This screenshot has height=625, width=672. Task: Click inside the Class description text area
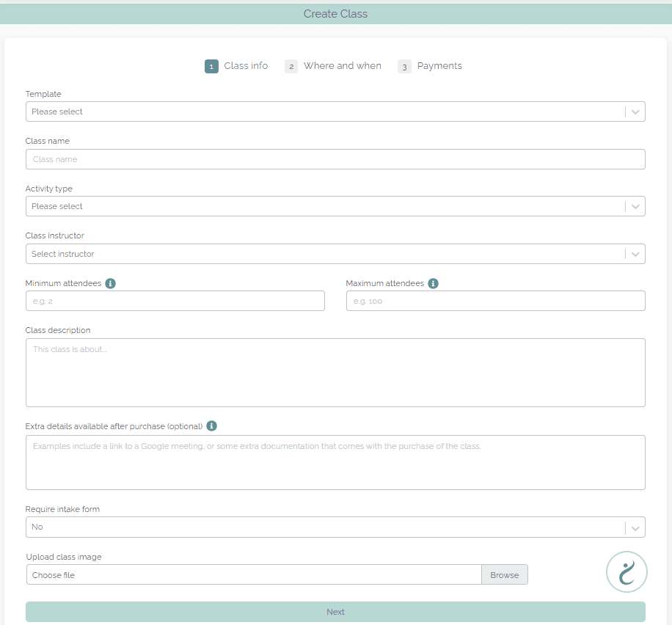coord(335,372)
